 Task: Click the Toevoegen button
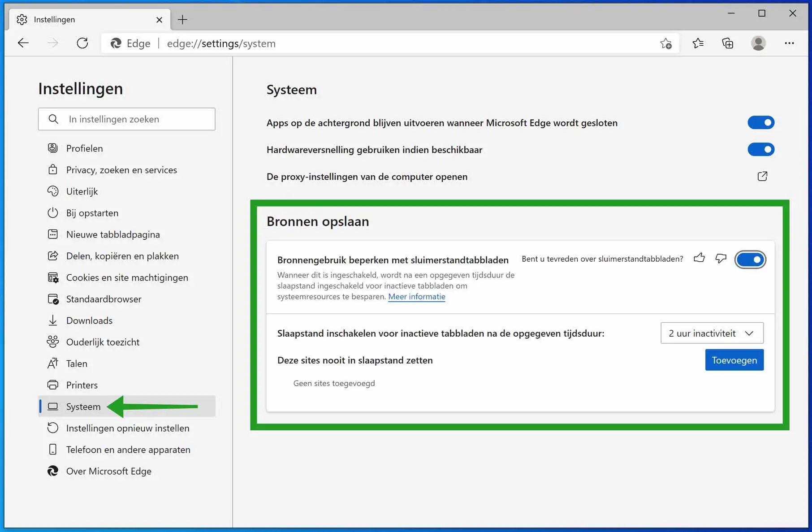734,360
